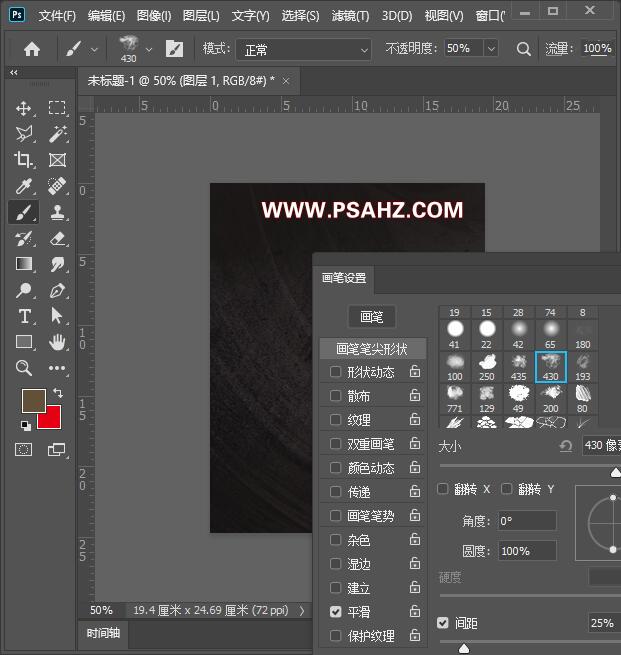The image size is (621, 655).
Task: Enable the 画笔笔势 checkbox
Action: (x=335, y=515)
